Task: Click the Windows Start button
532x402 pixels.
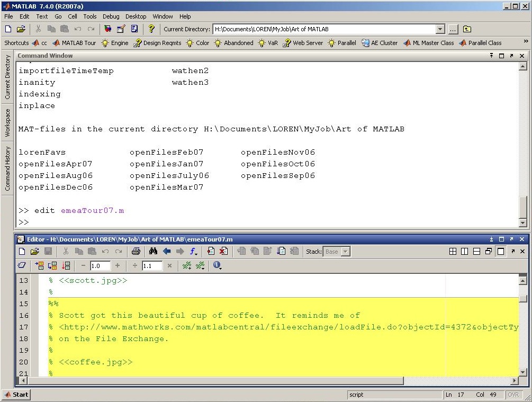Action: click(16, 395)
